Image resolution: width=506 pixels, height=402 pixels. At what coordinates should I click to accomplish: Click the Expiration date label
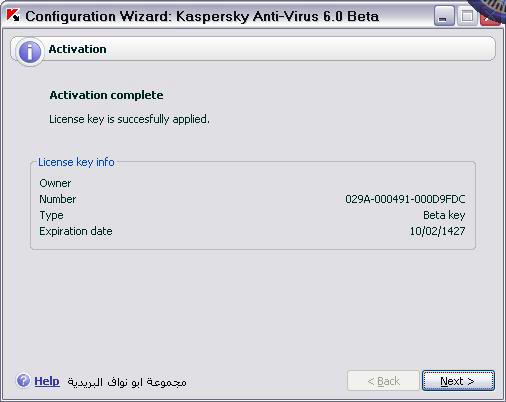pos(76,231)
